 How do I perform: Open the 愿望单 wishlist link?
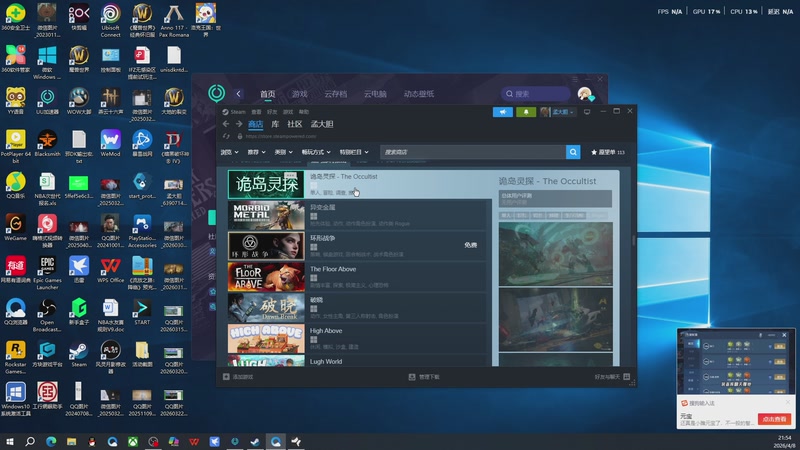tap(607, 152)
